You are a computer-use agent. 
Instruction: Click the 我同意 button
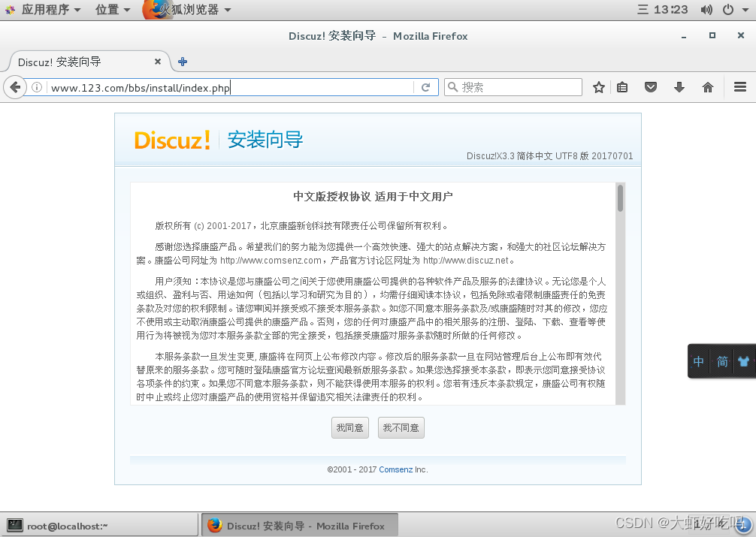coord(350,427)
